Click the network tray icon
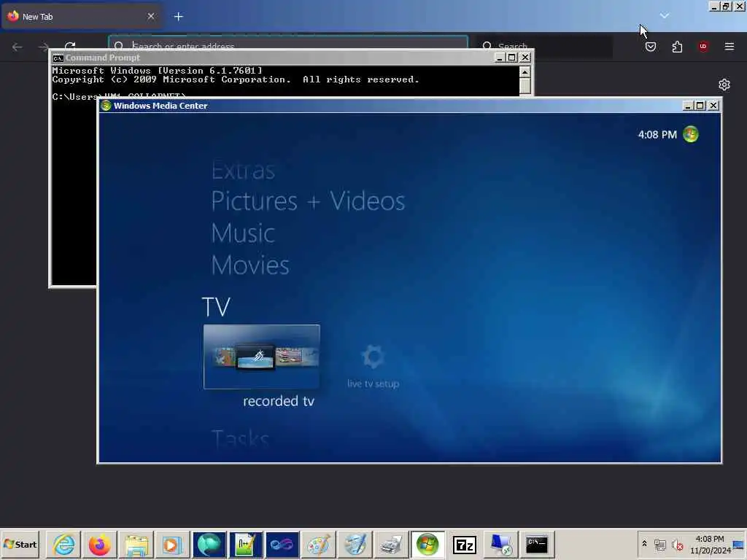This screenshot has width=747, height=560. tap(660, 544)
